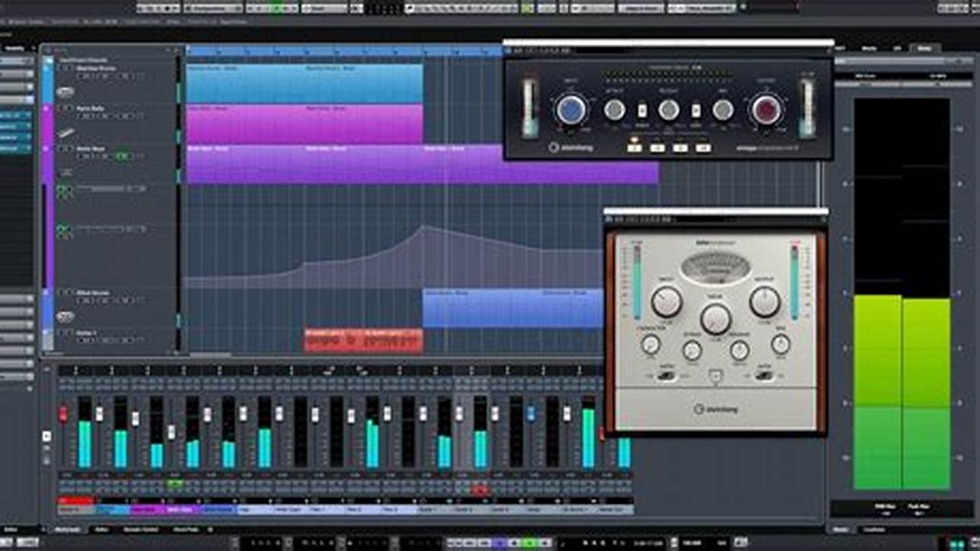Click the red fader cap on first mixer channel
This screenshot has height=551, width=980.
(64, 414)
